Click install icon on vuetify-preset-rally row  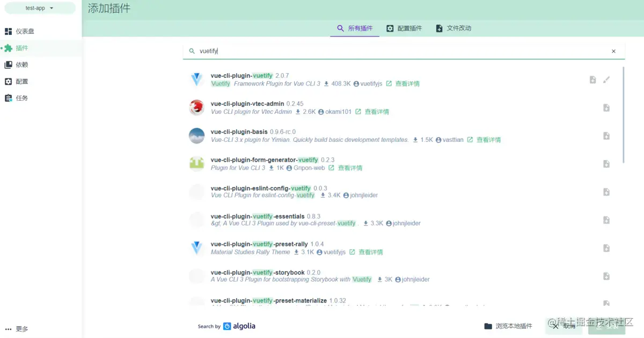tap(606, 248)
